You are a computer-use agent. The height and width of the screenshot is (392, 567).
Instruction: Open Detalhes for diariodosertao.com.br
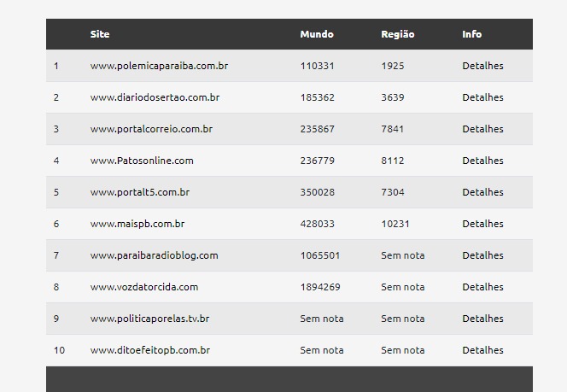482,97
